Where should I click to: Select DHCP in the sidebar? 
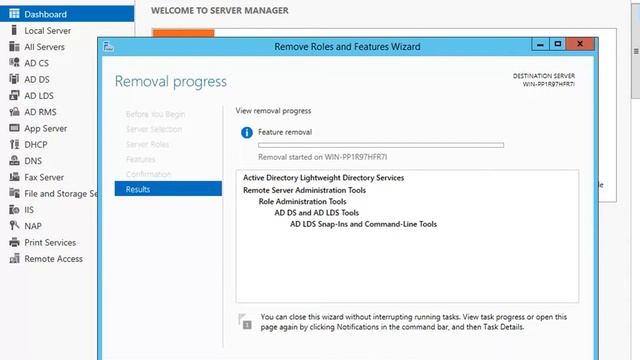[x=36, y=145]
